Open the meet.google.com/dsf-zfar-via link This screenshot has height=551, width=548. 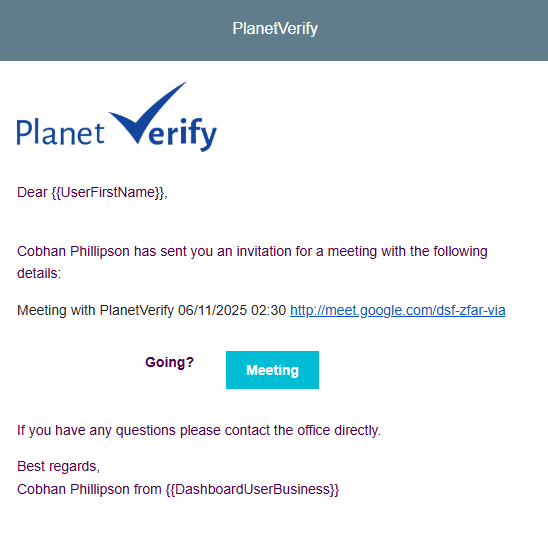[x=398, y=310]
